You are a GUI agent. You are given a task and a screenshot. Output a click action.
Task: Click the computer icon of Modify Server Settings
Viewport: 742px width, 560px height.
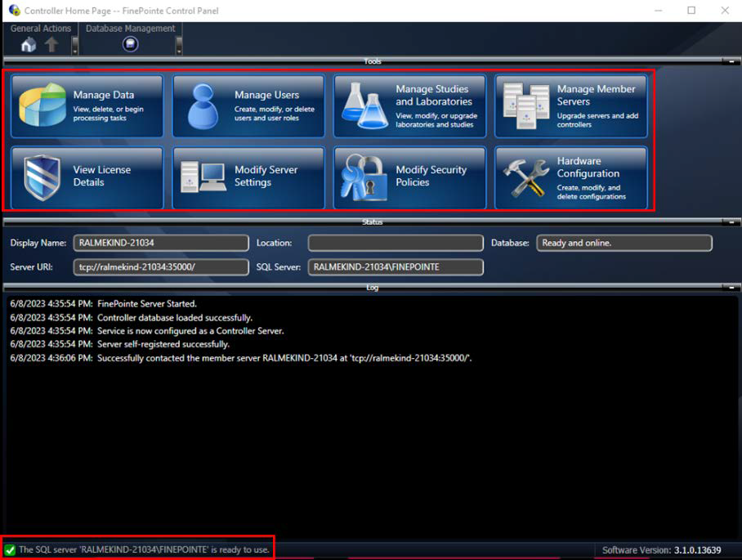(203, 176)
